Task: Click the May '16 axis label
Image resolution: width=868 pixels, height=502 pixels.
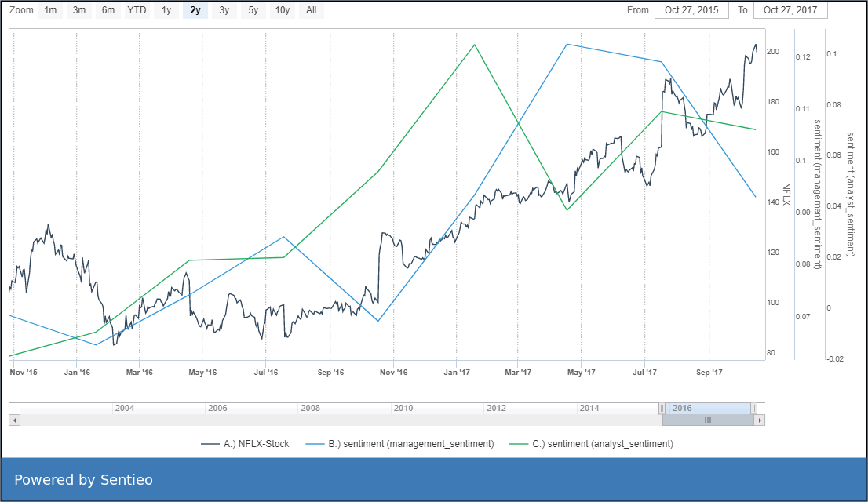Action: (x=202, y=372)
